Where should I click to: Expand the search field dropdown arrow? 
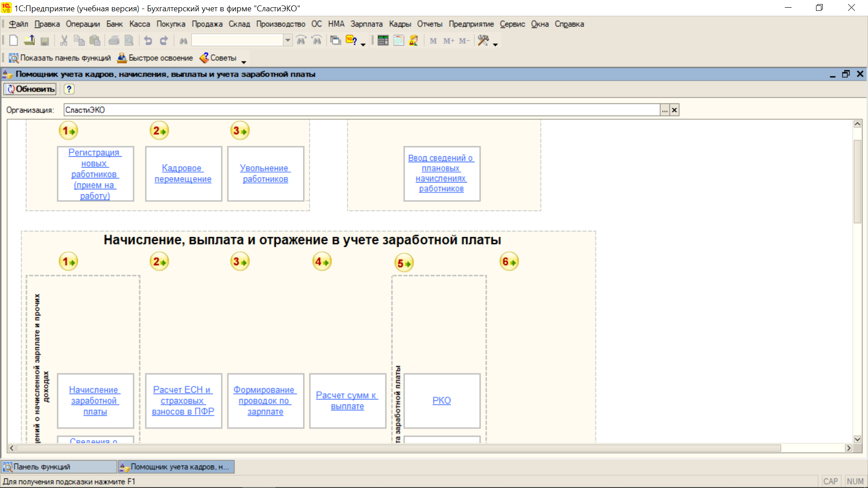tap(288, 41)
